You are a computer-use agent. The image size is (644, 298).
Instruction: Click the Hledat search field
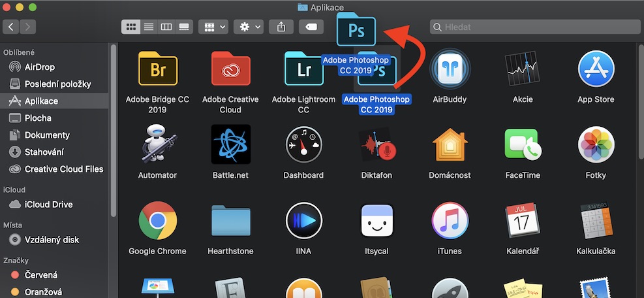(535, 27)
